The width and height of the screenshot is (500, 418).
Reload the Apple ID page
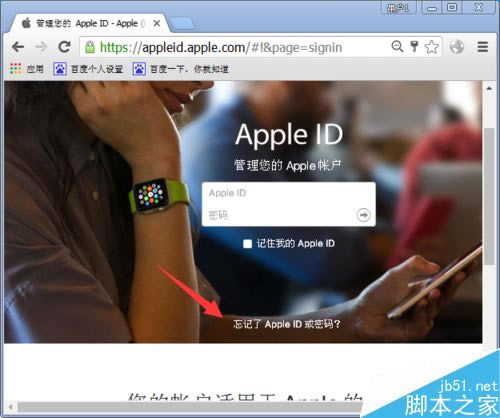point(64,47)
